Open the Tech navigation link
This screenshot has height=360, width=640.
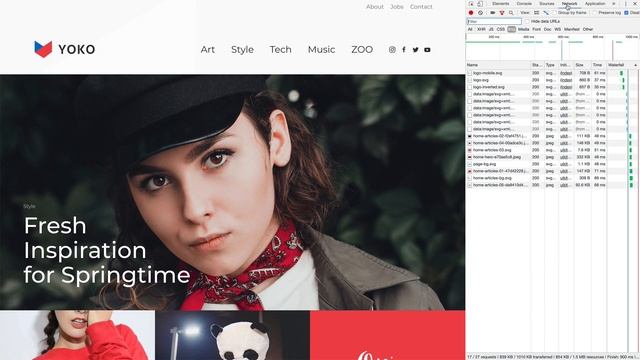point(280,49)
